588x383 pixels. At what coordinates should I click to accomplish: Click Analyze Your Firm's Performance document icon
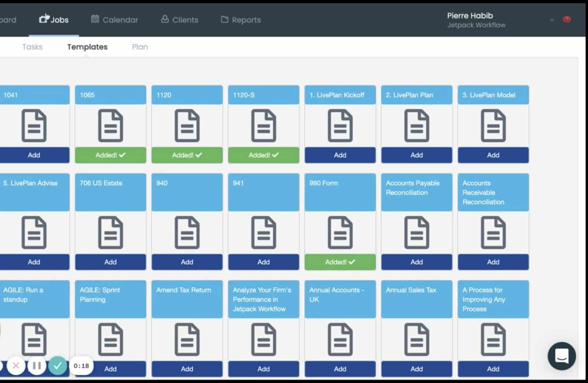[263, 340]
